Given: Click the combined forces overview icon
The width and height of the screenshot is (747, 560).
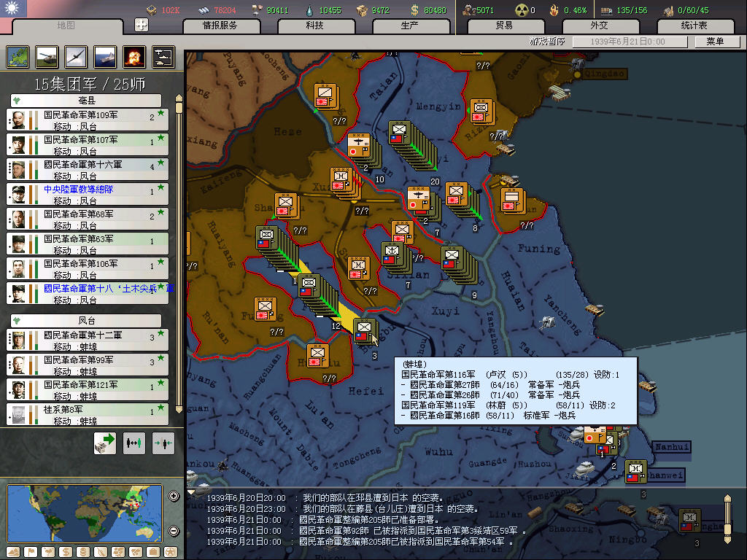Looking at the screenshot, I should pos(163,56).
